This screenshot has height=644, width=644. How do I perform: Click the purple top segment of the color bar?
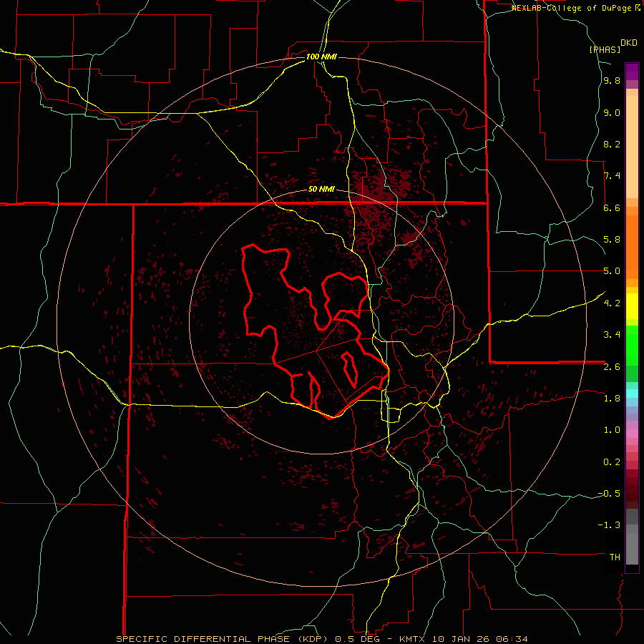click(x=632, y=72)
